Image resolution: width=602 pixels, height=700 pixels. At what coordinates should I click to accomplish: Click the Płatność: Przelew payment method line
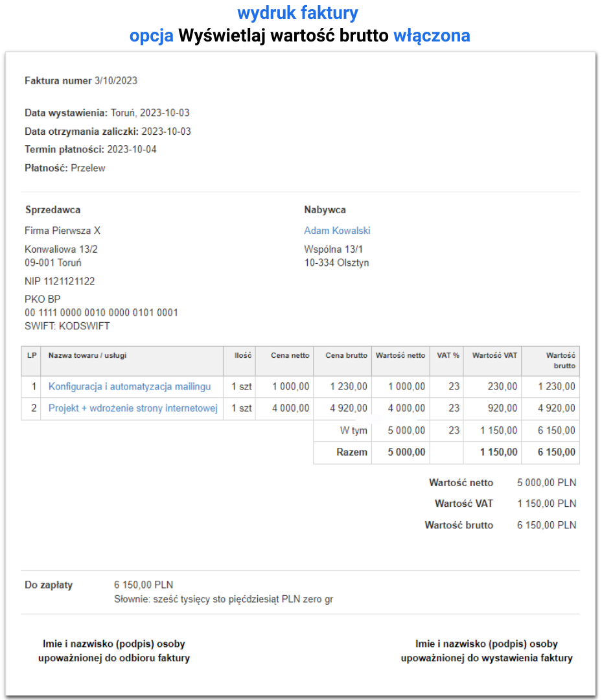[65, 168]
